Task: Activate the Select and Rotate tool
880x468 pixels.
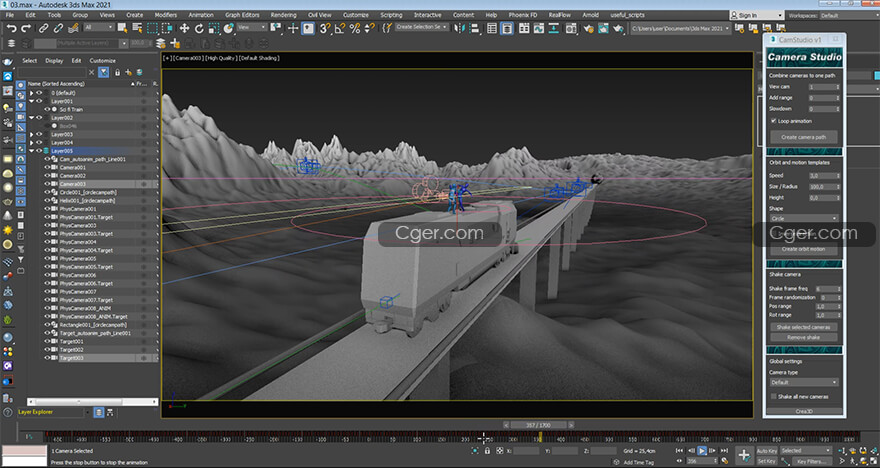Action: tap(199, 27)
